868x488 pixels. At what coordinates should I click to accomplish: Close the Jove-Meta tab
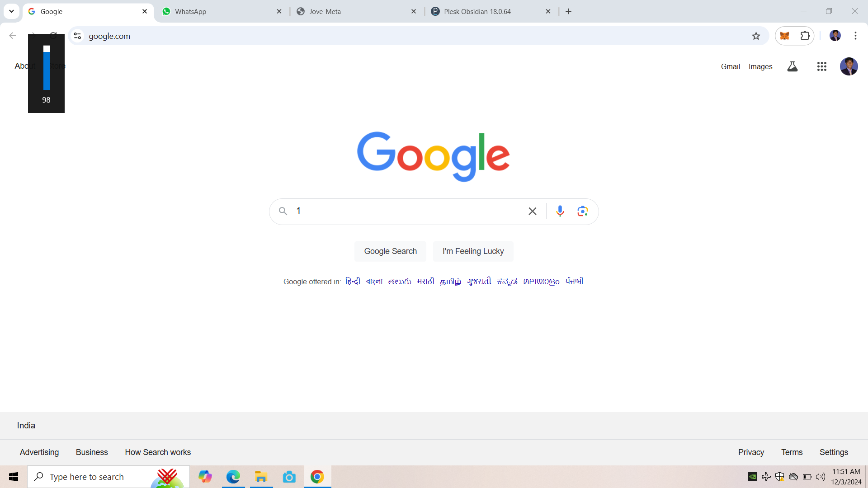(413, 11)
